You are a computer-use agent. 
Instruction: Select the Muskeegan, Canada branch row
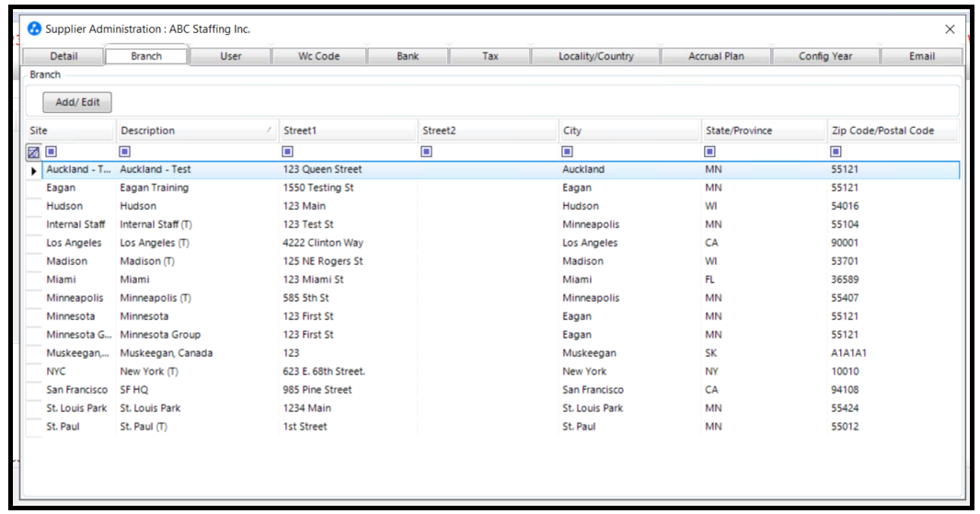[166, 353]
